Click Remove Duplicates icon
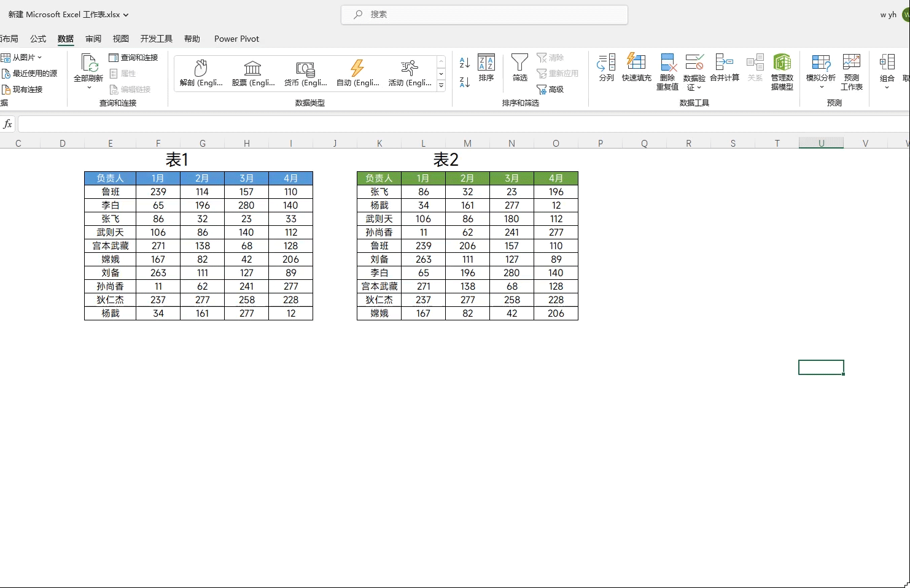The image size is (910, 588). (667, 62)
